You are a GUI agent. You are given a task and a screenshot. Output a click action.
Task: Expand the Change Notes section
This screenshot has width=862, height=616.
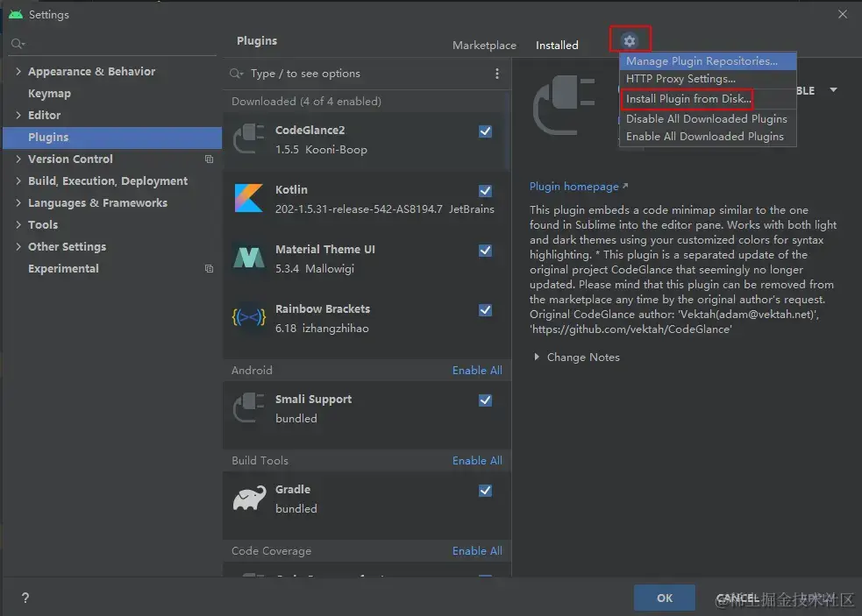[x=537, y=358]
